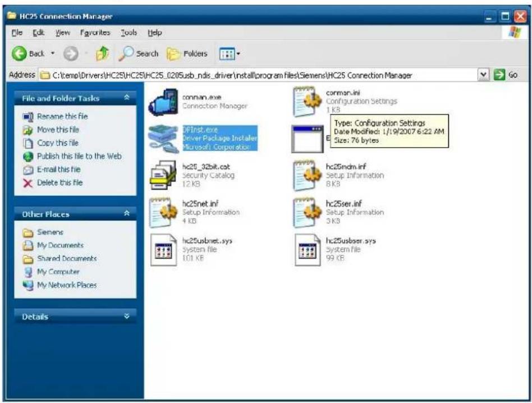Open the Siemens folder link
532x403 pixels.
click(x=50, y=232)
